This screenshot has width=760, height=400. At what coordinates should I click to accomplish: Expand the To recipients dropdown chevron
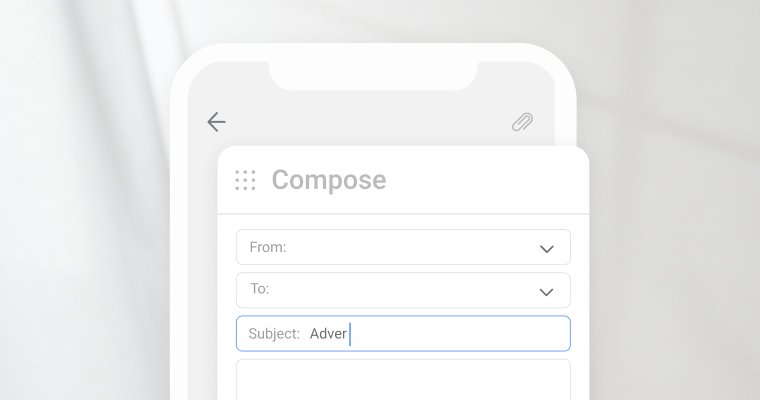546,292
